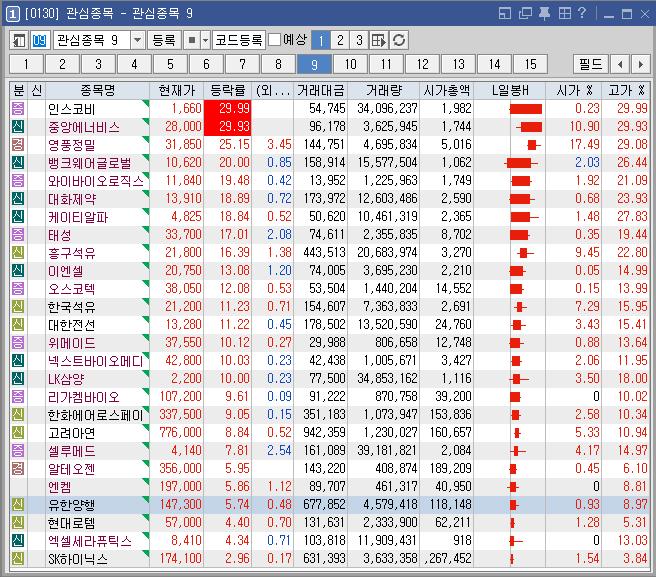
Task: Sort by the 등락률 column header
Action: [x=228, y=90]
